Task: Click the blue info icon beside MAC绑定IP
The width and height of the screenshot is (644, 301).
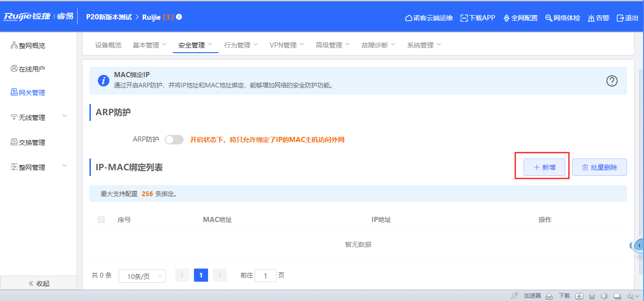Action: (104, 80)
